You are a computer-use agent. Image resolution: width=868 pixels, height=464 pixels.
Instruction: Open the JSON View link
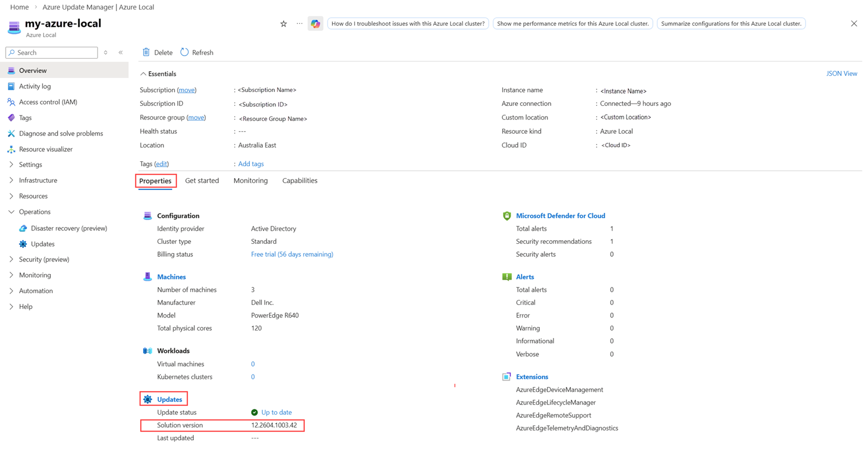point(842,74)
